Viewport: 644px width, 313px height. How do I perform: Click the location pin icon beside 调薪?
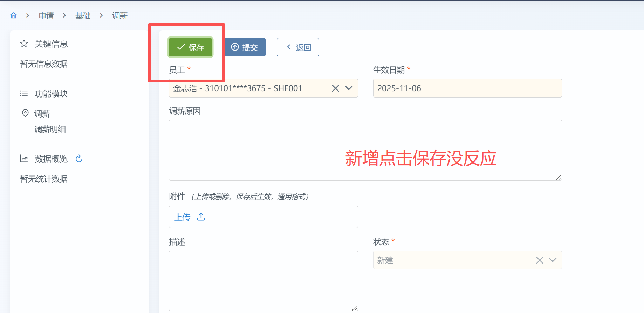point(25,113)
